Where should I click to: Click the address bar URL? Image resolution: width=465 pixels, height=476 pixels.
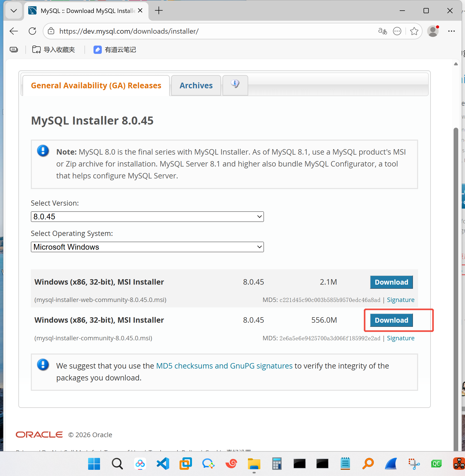pyautogui.click(x=129, y=31)
